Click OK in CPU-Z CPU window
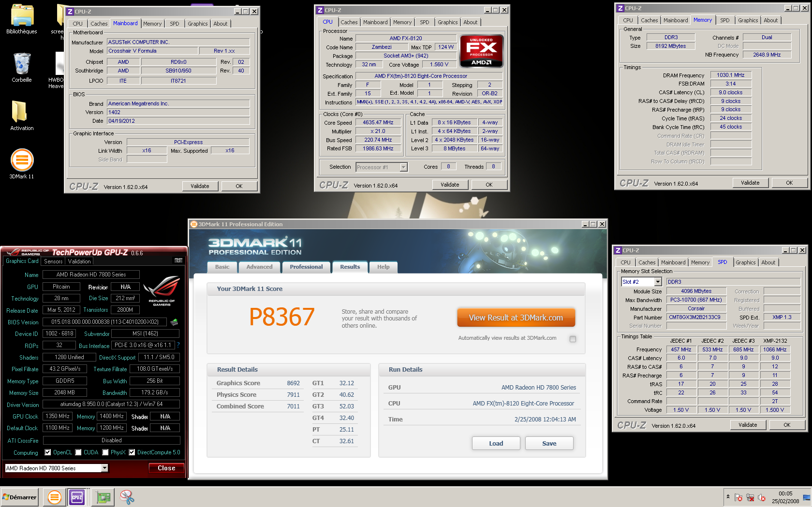This screenshot has height=507, width=812. pyautogui.click(x=489, y=185)
